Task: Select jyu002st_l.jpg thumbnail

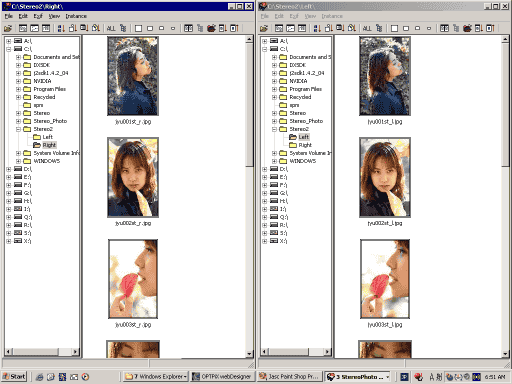Action: pos(385,177)
